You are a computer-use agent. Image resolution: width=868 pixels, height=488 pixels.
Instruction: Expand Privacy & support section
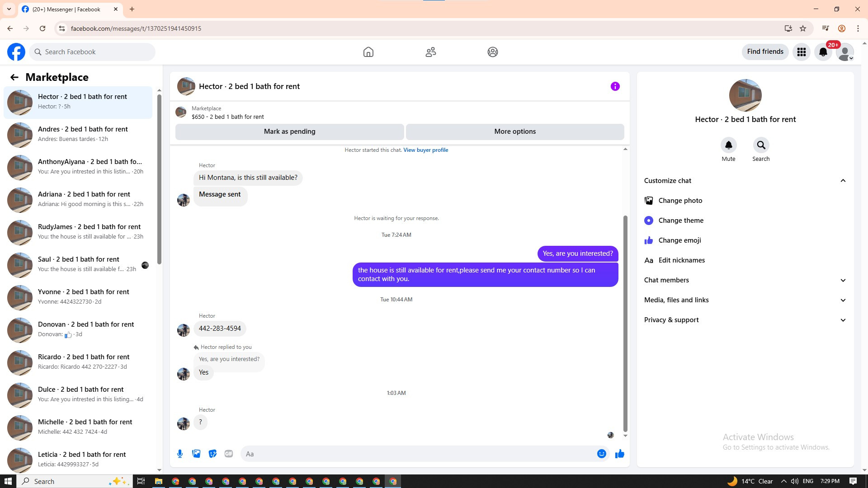pos(843,320)
